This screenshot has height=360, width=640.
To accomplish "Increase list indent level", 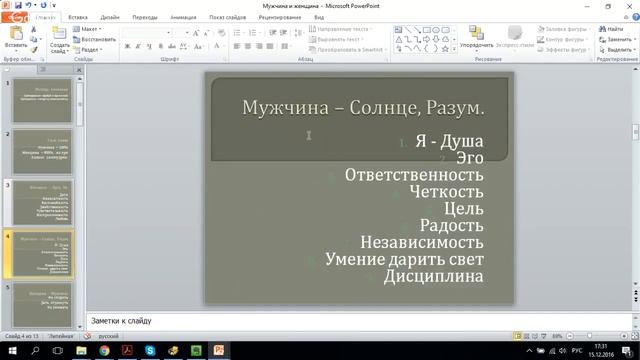I will pyautogui.click(x=283, y=33).
